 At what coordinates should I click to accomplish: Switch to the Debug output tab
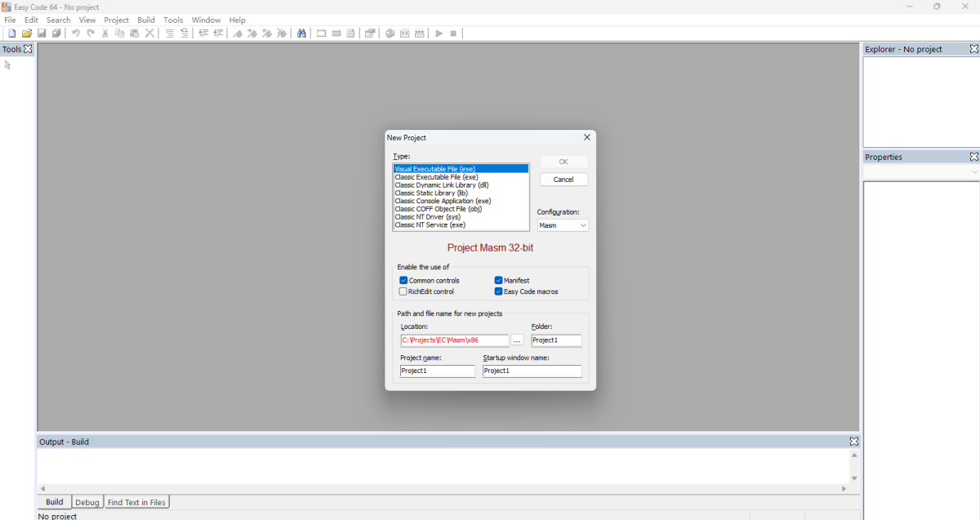(x=87, y=502)
